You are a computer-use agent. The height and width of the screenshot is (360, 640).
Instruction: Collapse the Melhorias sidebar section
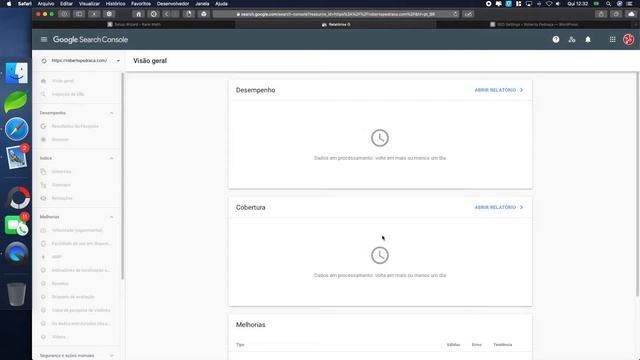point(111,217)
